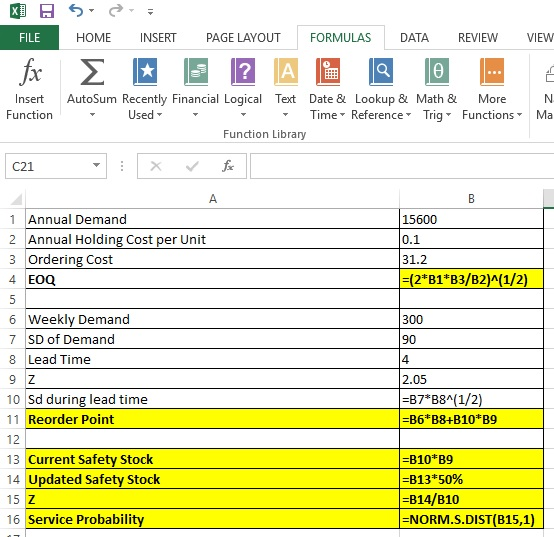
Task: Select the row 16 header
Action: 13,519
